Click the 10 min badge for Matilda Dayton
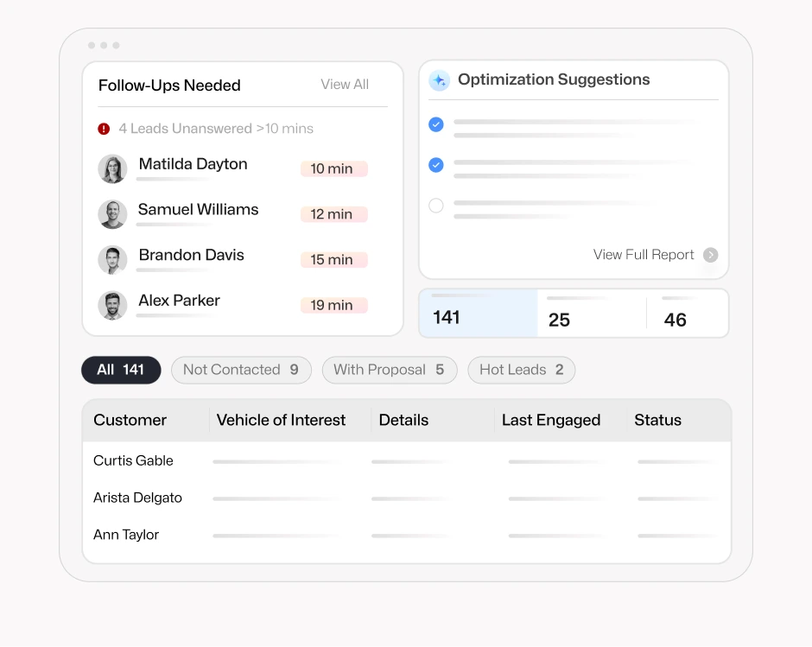 point(334,168)
